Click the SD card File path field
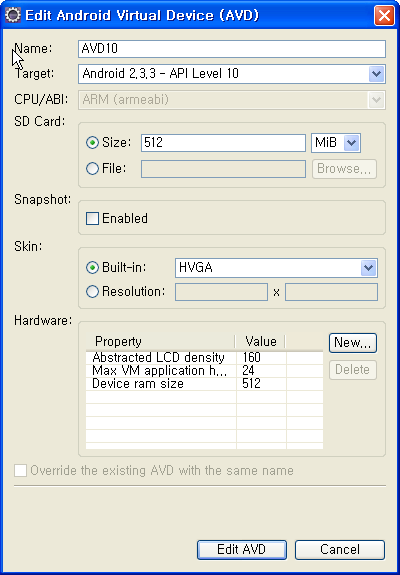 (223, 169)
